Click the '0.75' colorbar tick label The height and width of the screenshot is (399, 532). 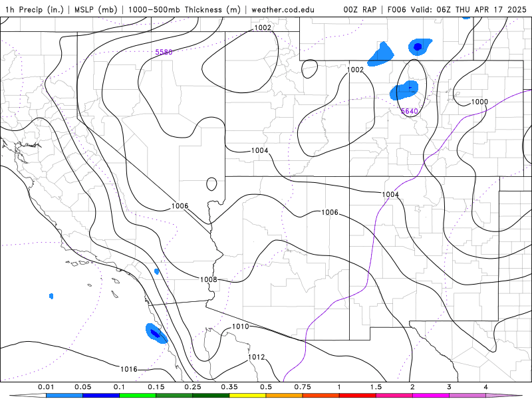[x=303, y=387]
